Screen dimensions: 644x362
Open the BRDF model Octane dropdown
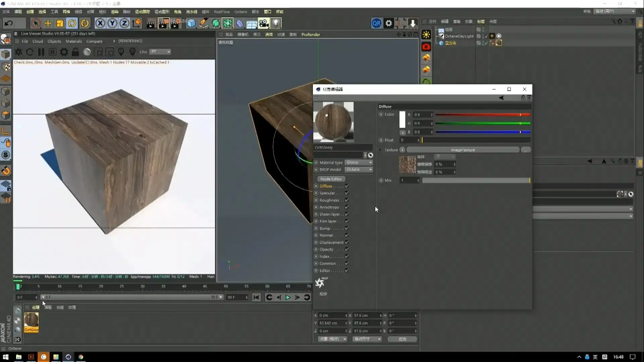pyautogui.click(x=359, y=170)
